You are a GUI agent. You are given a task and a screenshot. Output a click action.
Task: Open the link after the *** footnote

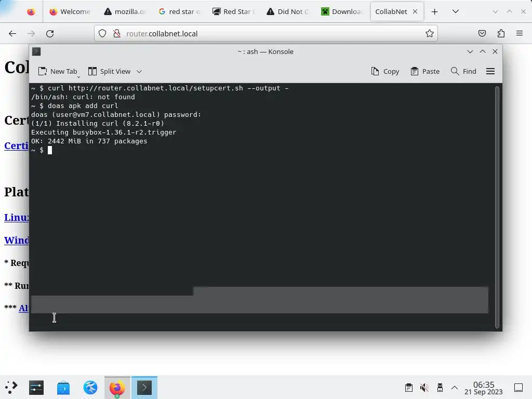(x=24, y=308)
